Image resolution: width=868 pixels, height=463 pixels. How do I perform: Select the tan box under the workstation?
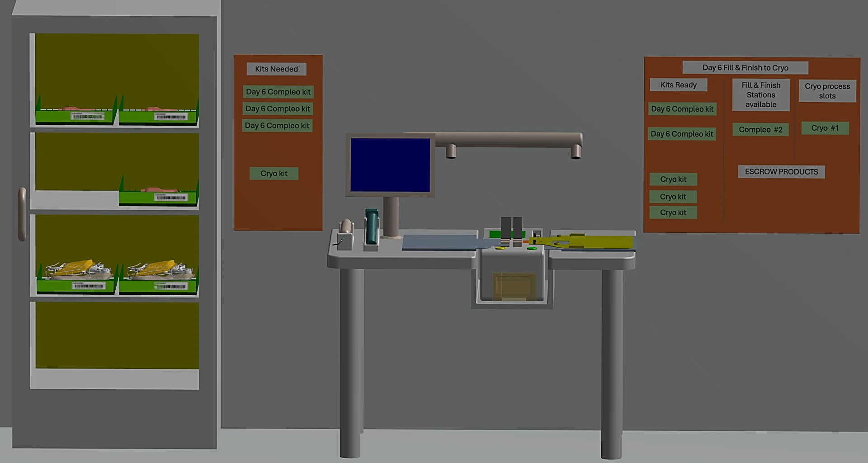[514, 286]
